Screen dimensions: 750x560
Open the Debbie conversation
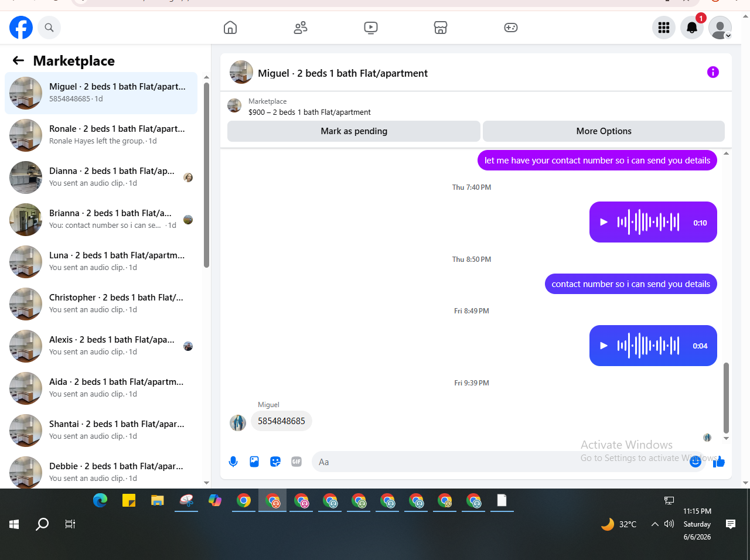(101, 472)
